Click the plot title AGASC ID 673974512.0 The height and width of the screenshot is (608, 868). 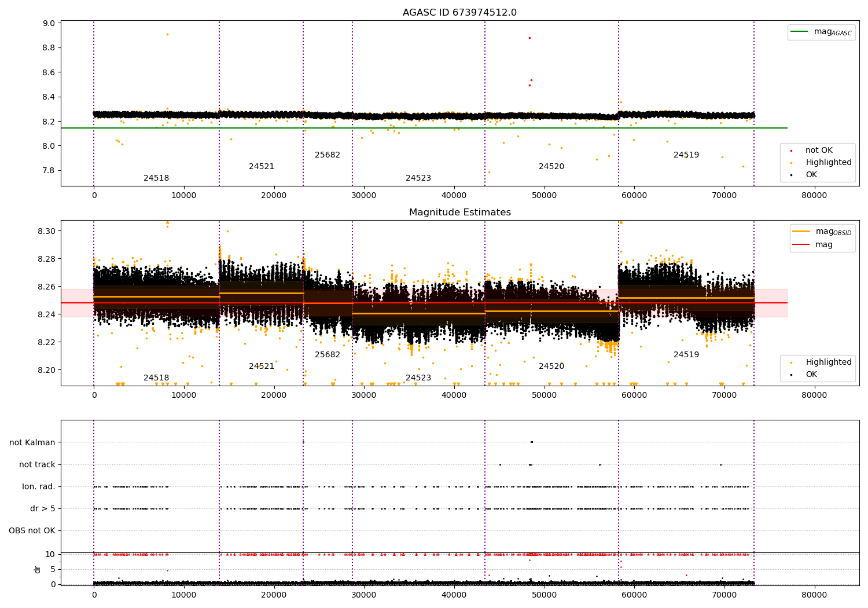point(459,13)
